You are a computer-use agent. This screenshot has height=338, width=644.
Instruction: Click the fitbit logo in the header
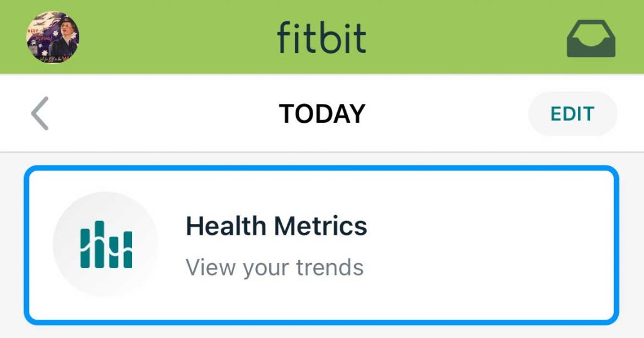[x=321, y=38]
